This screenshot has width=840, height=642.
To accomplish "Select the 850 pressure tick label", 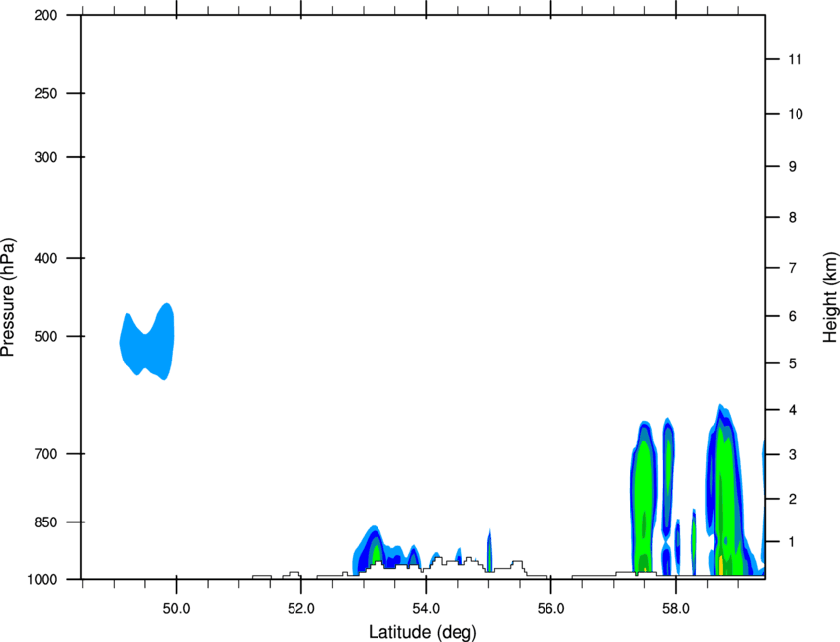I will (45, 522).
